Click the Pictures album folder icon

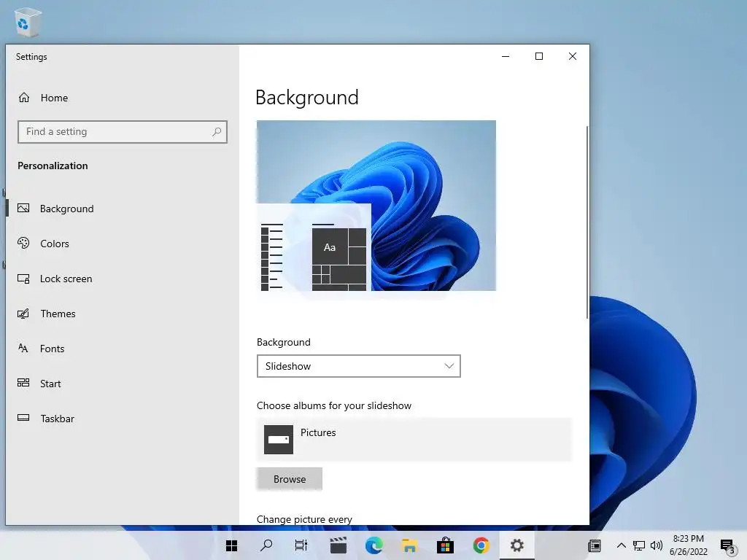point(279,440)
